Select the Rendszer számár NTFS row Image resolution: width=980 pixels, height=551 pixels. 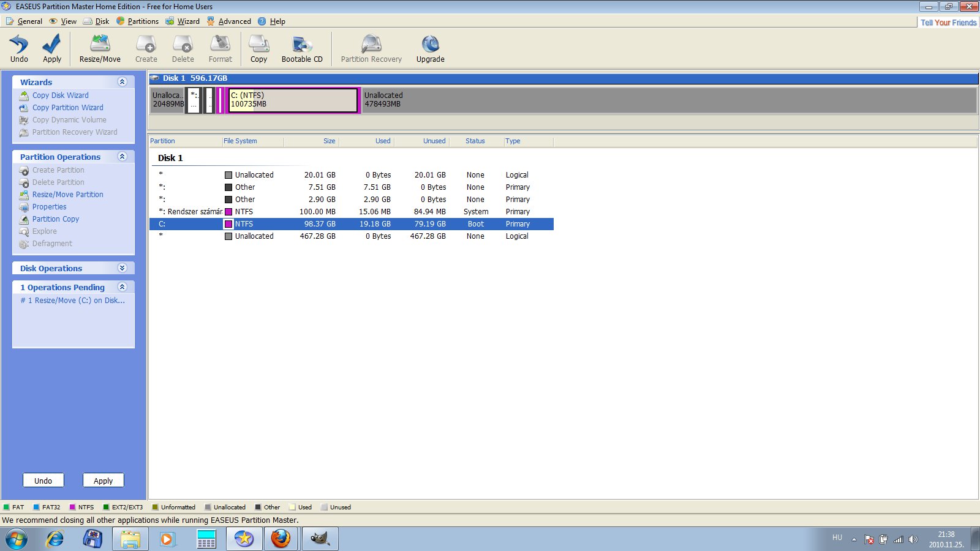pos(352,212)
